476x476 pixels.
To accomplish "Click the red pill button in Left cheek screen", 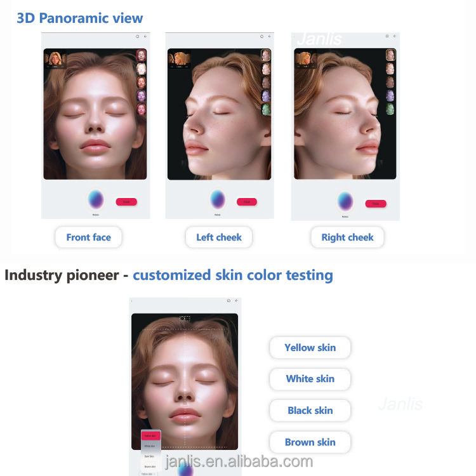I will tap(247, 202).
